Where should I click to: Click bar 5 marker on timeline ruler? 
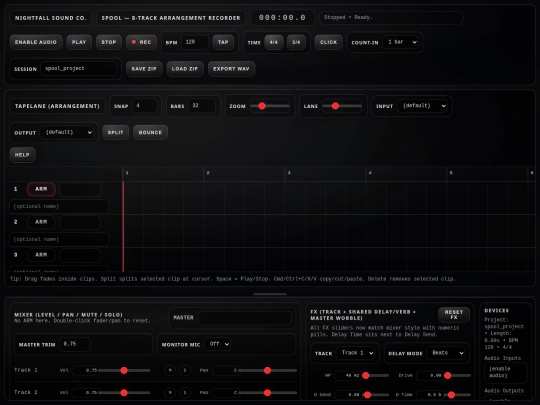[x=451, y=173]
